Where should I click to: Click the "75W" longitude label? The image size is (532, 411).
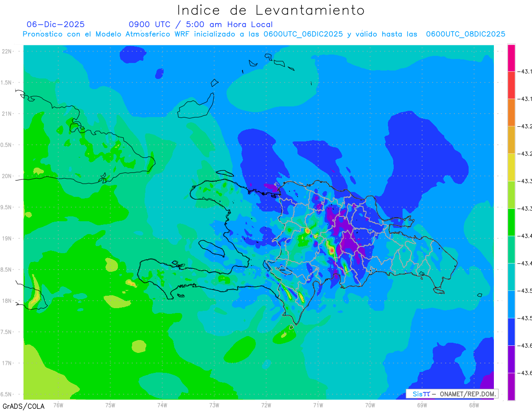[110, 405]
